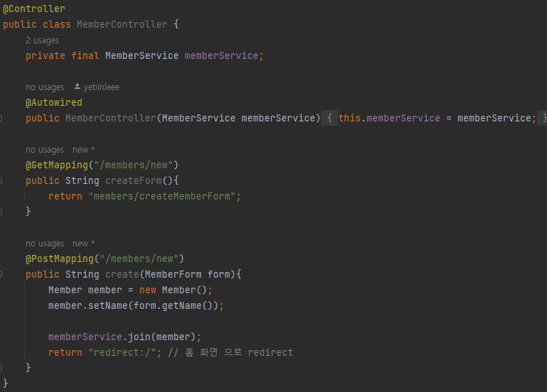The height and width of the screenshot is (392, 547).
Task: Collapse create method via gutter fold marker
Action: coord(1,274)
